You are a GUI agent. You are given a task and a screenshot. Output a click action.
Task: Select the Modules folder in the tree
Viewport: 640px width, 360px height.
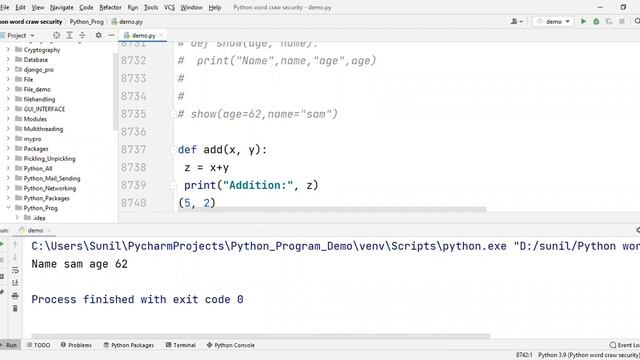tap(35, 119)
